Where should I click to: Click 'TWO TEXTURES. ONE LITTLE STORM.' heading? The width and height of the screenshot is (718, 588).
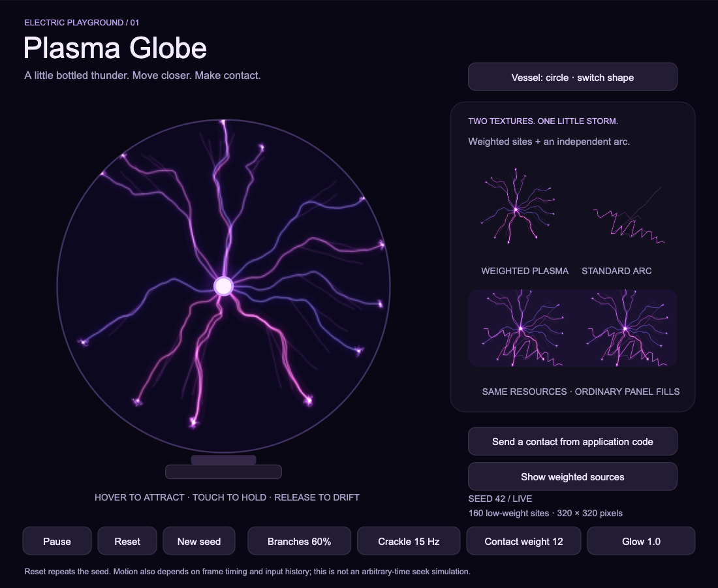point(543,121)
